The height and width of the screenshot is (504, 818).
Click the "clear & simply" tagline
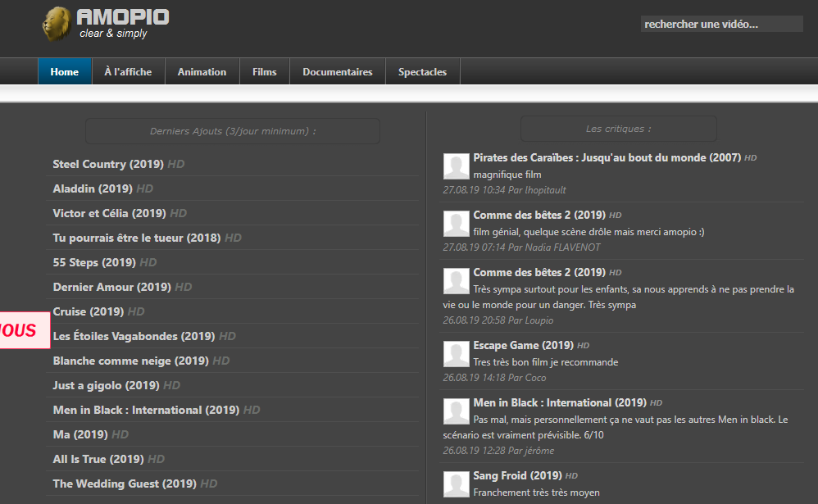113,34
